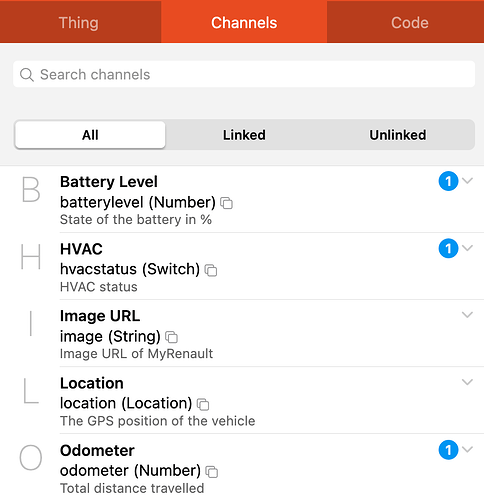The height and width of the screenshot is (500, 484).
Task: Click the HVAC link count badge
Action: [448, 248]
